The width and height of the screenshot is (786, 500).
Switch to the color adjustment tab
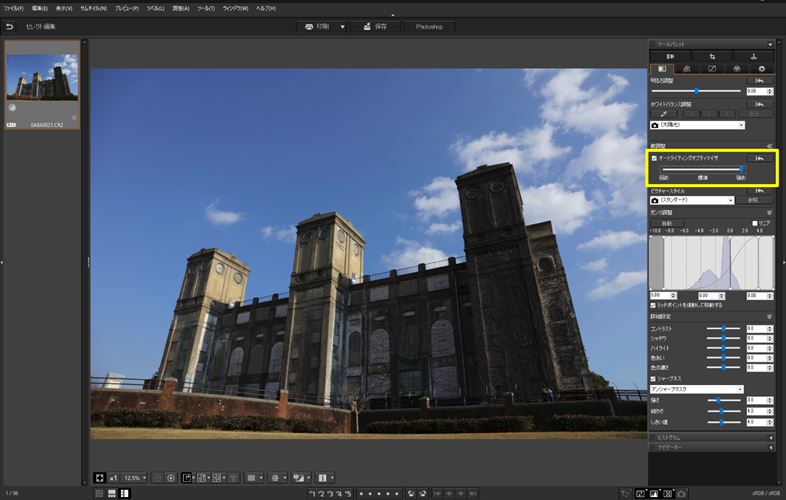[736, 69]
